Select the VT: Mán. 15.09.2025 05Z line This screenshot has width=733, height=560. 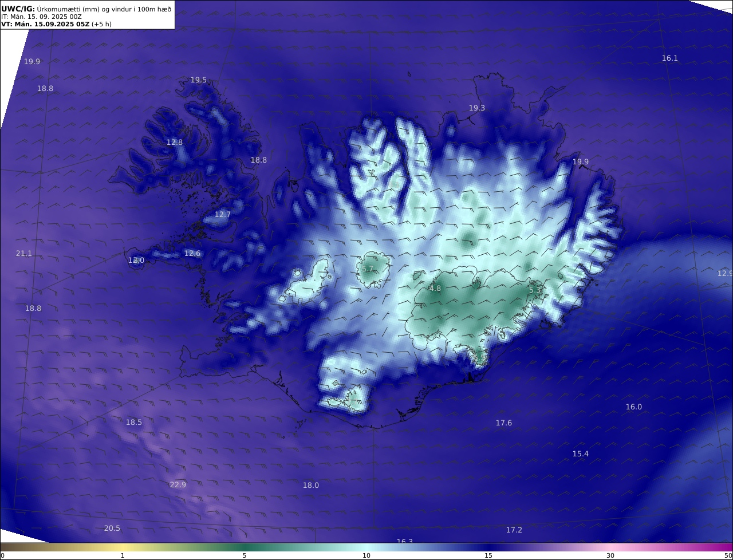pyautogui.click(x=45, y=24)
